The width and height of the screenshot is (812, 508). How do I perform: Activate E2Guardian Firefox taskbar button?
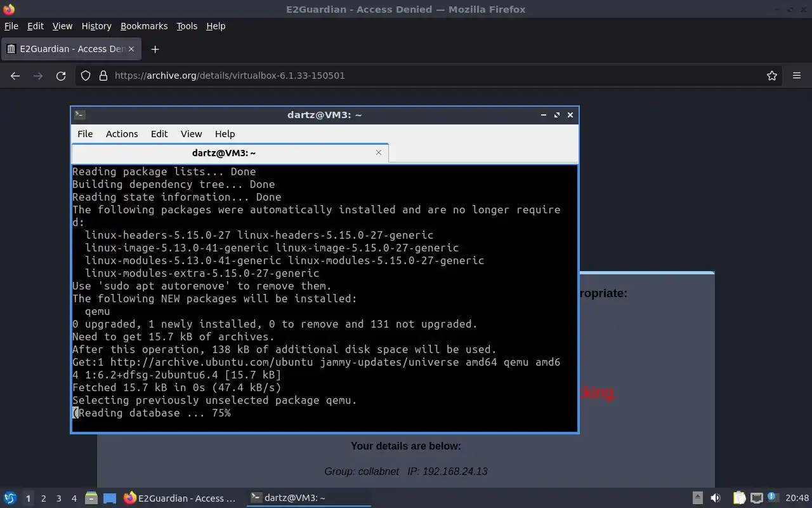pos(181,498)
